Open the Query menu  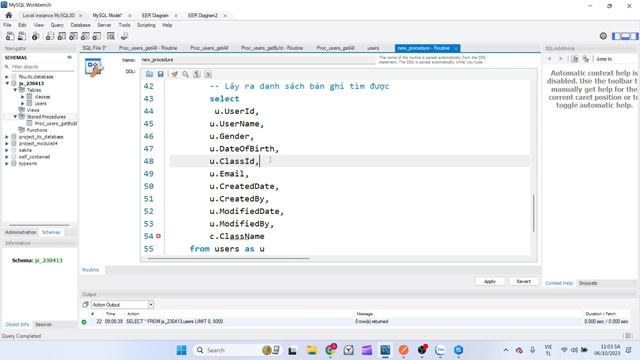57,25
